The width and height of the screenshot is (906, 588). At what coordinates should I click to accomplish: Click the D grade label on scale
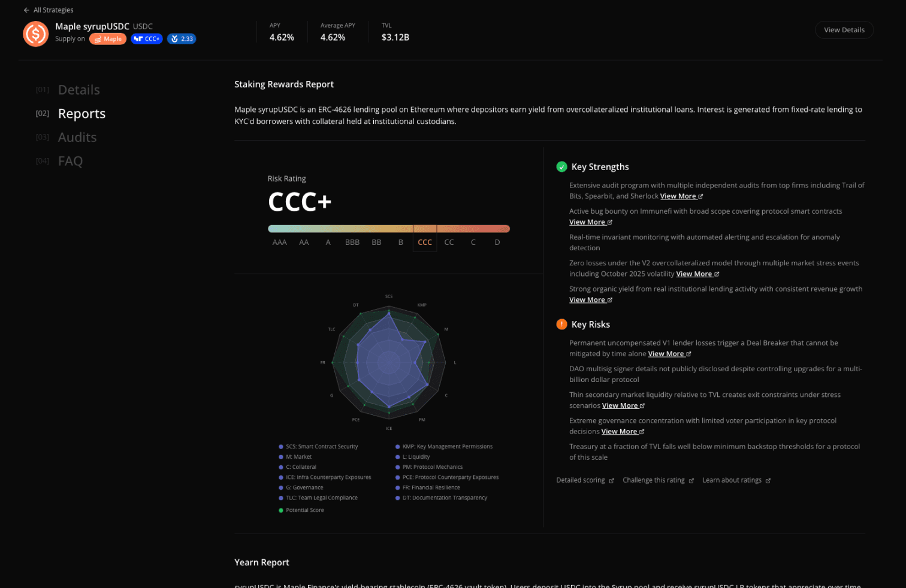point(497,243)
